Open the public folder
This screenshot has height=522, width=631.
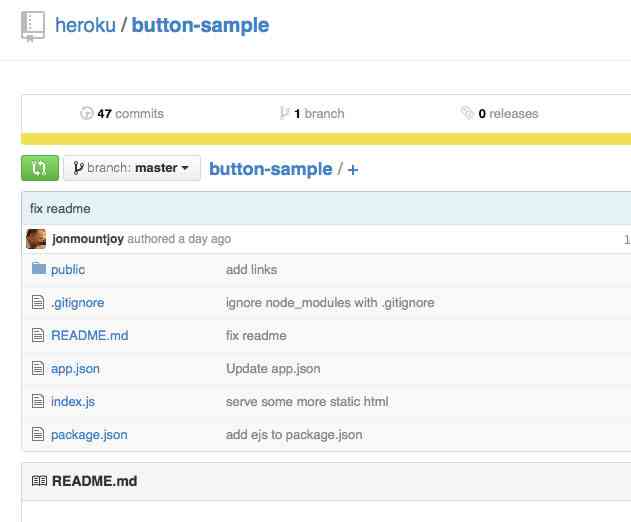pos(68,270)
